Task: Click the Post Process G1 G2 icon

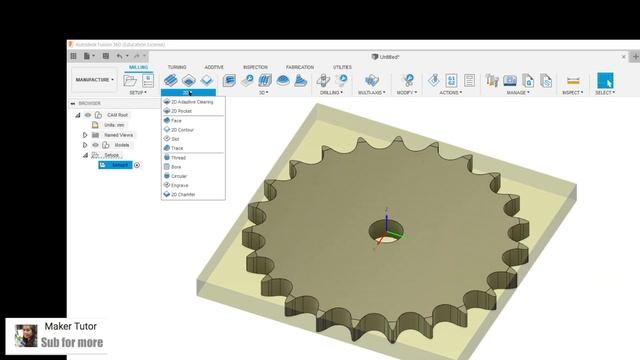Action: click(x=451, y=80)
